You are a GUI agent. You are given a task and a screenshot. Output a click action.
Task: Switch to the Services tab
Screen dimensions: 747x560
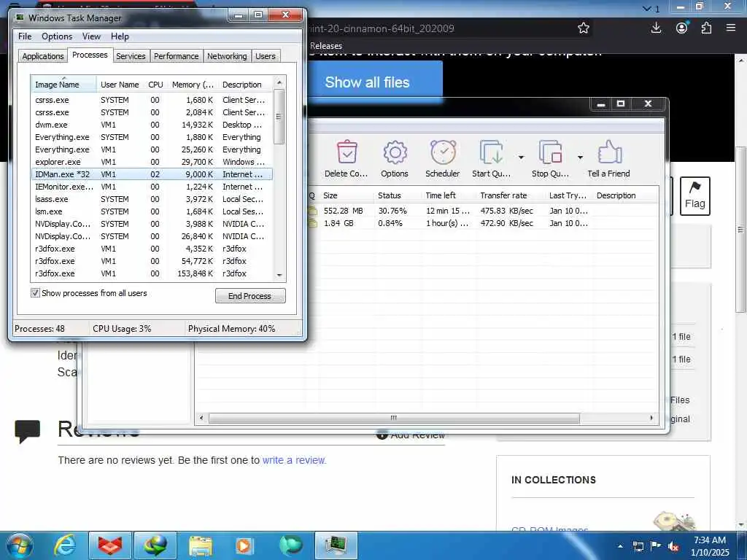coord(131,56)
